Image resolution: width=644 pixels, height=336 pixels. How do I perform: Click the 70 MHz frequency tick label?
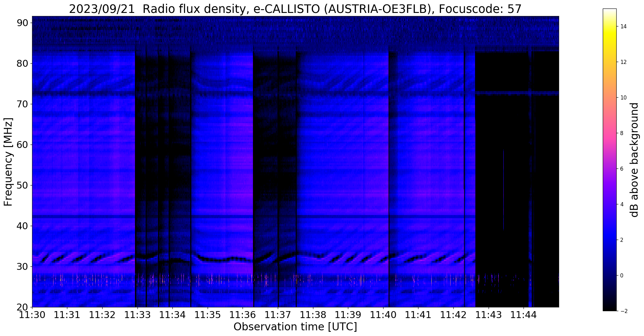(22, 104)
